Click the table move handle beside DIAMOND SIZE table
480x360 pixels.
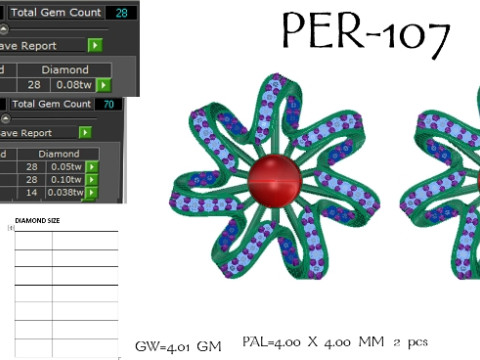11,228
